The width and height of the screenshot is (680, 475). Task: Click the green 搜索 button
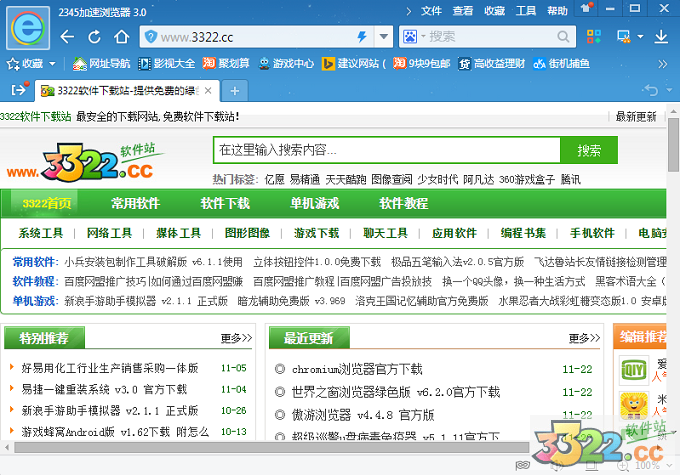[x=588, y=150]
